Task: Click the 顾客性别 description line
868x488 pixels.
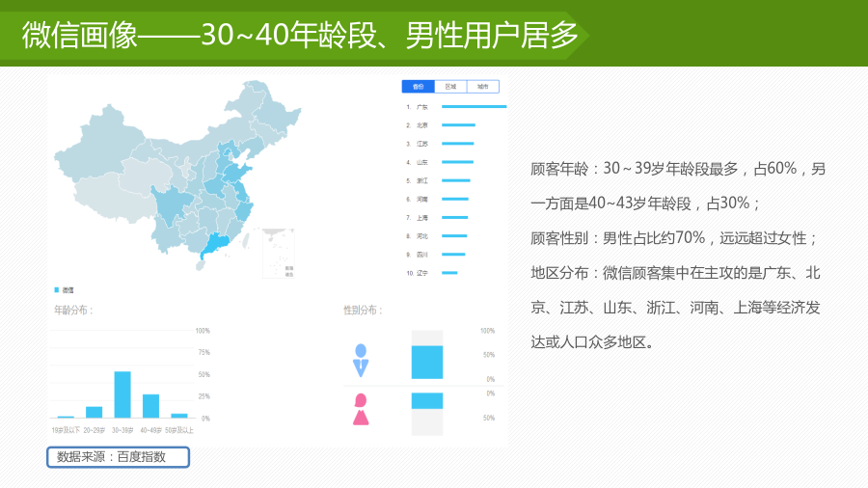Action: (674, 238)
